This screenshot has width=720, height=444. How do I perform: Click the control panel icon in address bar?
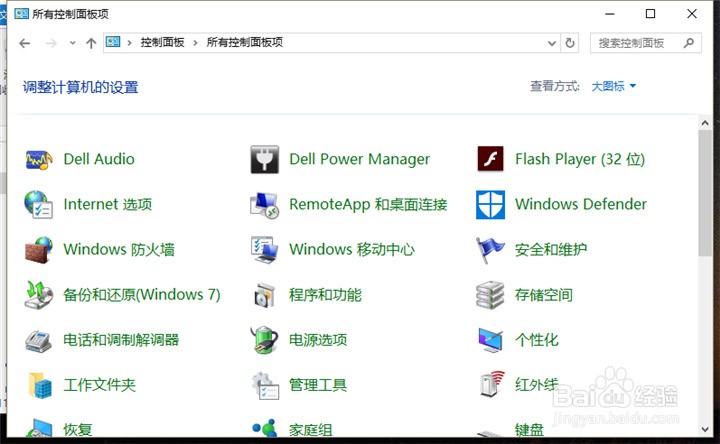pyautogui.click(x=113, y=42)
